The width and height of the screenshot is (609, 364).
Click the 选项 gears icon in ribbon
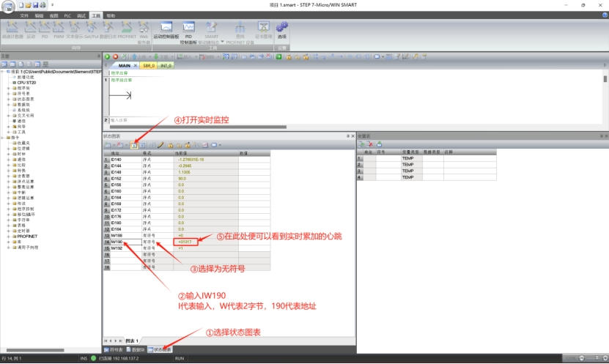pos(282,29)
